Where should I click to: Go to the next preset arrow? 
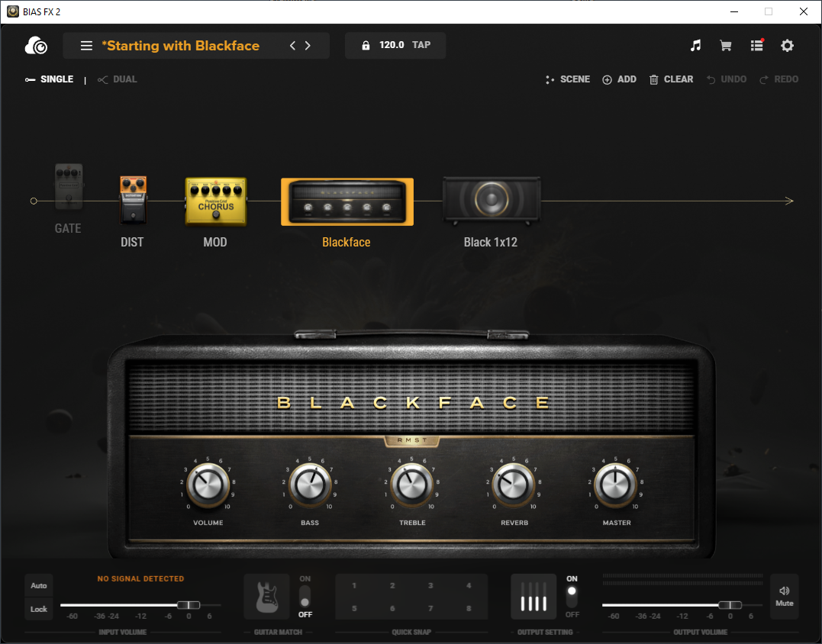point(308,46)
